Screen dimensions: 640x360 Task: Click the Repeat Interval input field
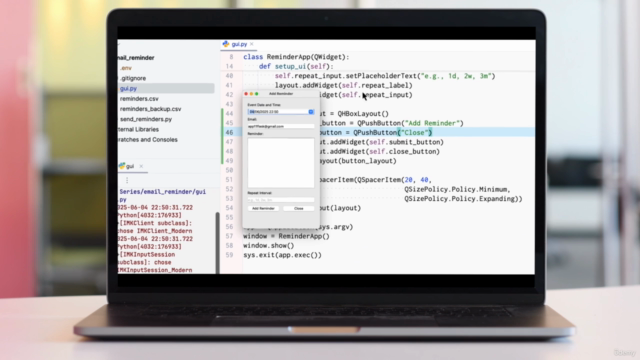pyautogui.click(x=281, y=200)
